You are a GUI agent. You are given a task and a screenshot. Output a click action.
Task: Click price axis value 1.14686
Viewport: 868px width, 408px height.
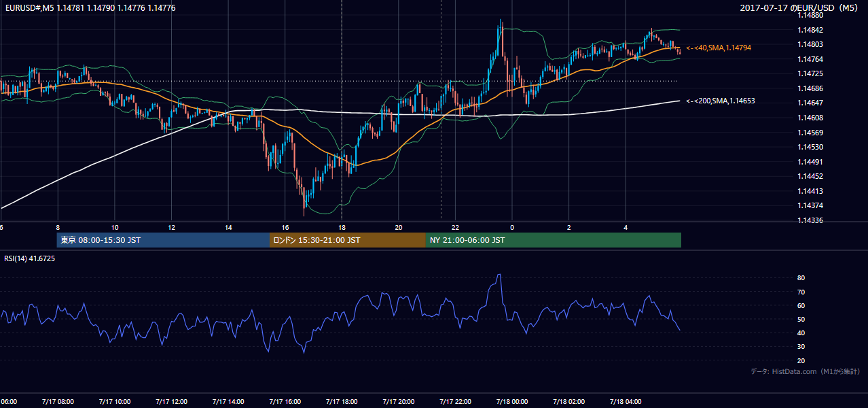[810, 88]
